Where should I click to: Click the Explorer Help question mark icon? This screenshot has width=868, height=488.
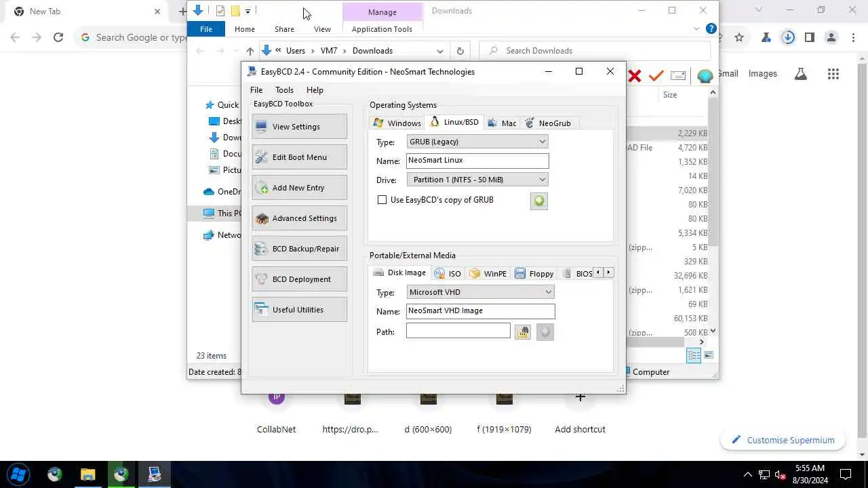(x=711, y=28)
